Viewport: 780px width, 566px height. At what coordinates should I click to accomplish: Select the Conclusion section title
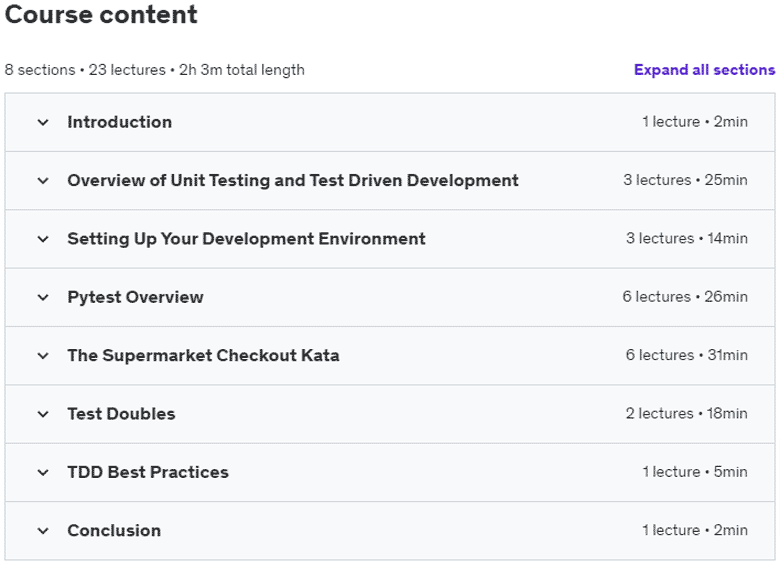114,531
